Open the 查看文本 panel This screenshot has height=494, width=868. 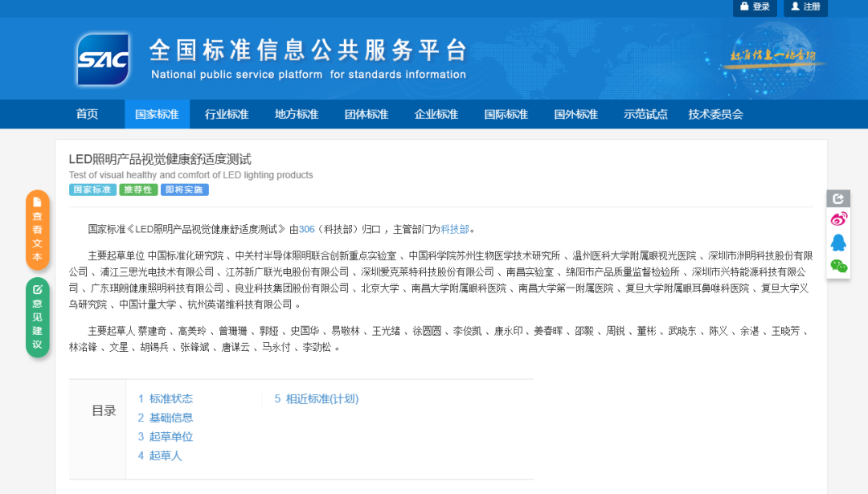36,231
